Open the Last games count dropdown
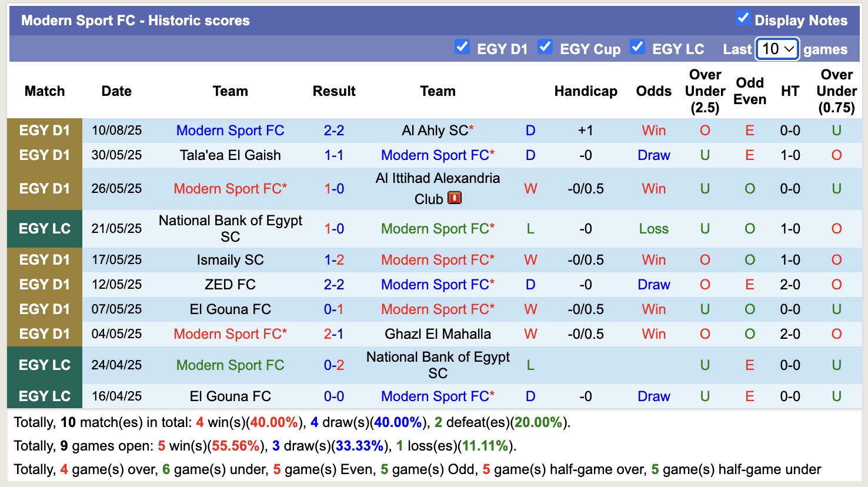 click(777, 49)
